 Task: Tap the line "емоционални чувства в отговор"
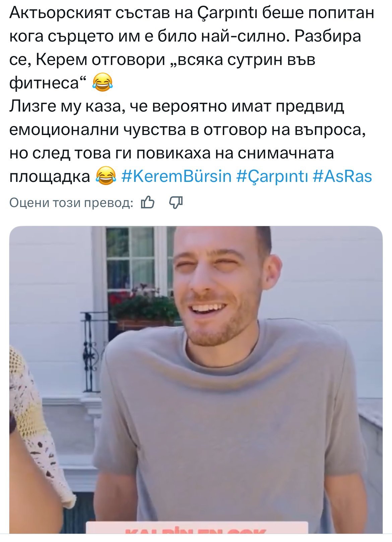[187, 130]
